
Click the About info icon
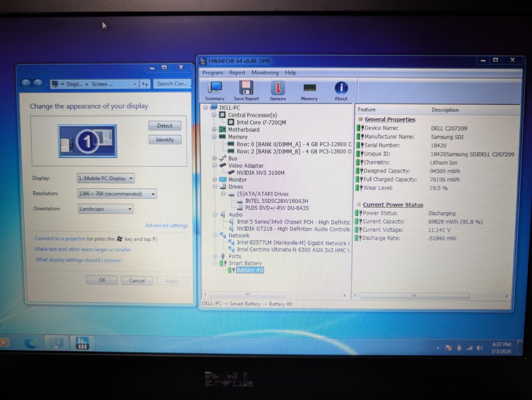click(x=341, y=90)
